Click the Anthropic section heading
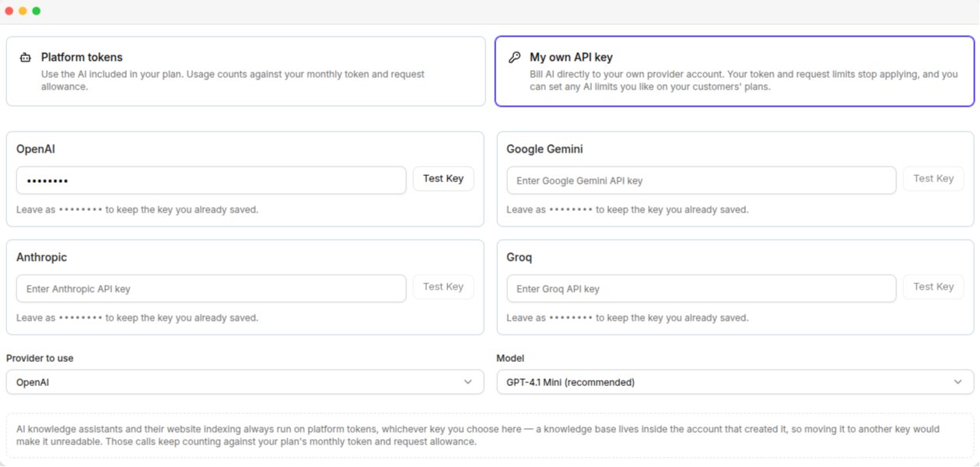980x467 pixels. point(42,258)
